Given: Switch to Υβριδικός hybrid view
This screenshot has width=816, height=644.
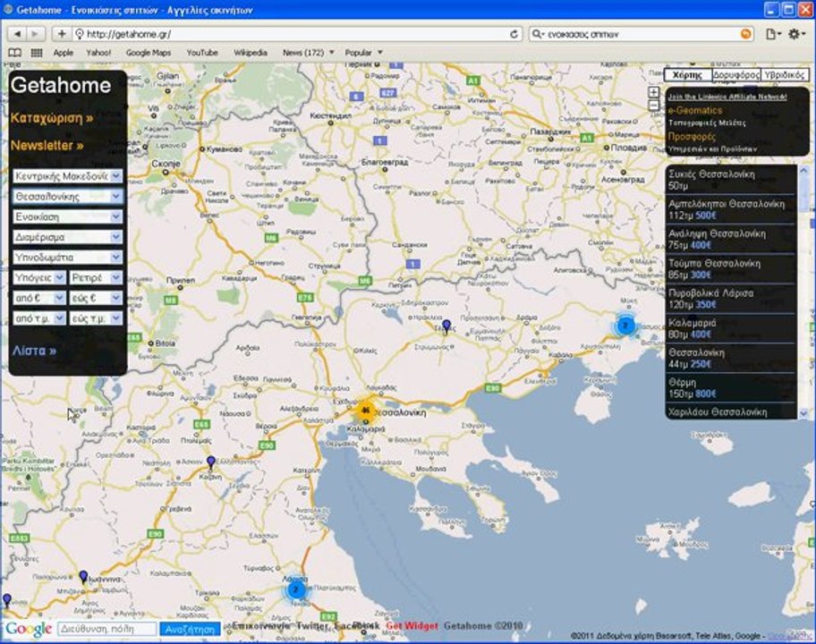Looking at the screenshot, I should pyautogui.click(x=785, y=75).
